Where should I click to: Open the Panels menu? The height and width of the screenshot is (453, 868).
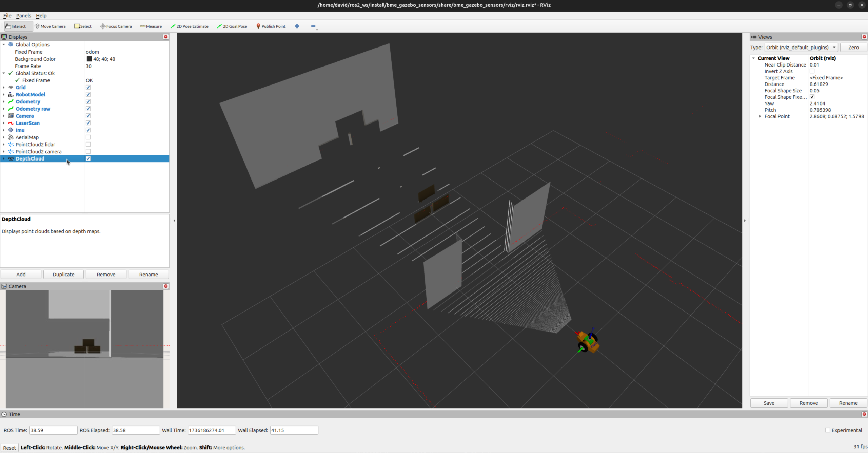point(23,16)
